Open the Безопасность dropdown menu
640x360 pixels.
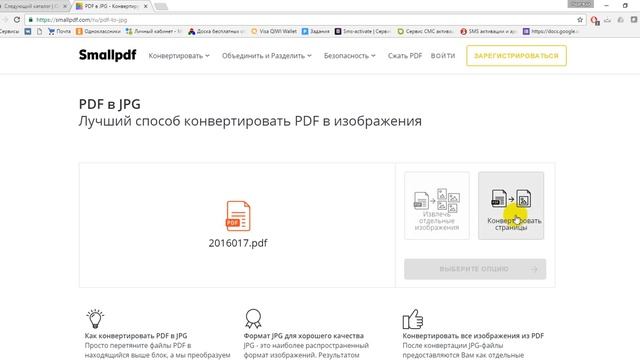click(x=349, y=56)
